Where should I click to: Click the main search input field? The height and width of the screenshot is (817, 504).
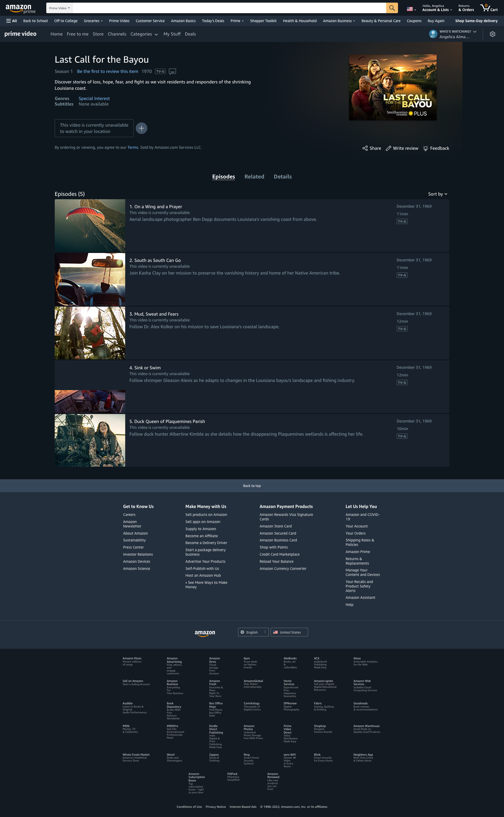coord(229,8)
